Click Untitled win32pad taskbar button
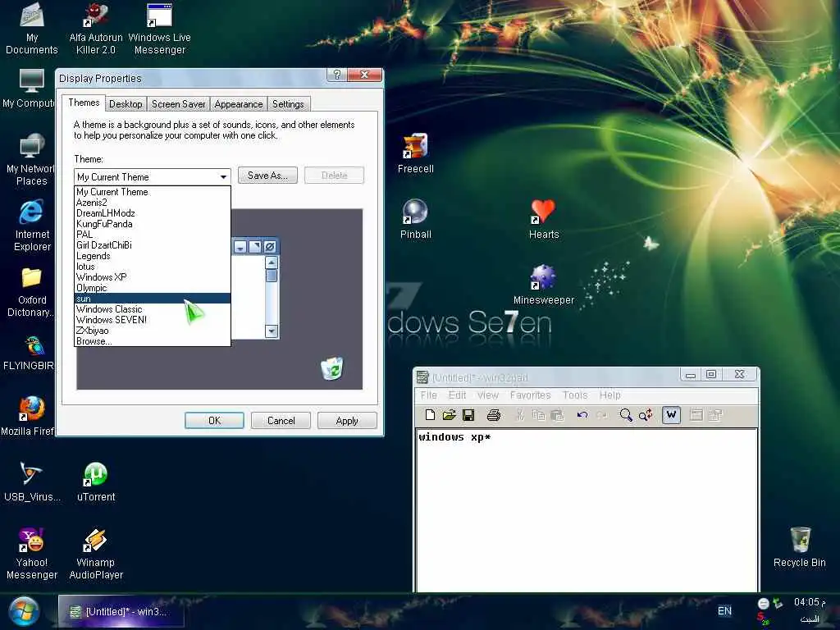Screen dimensions: 840x630 pos(121,611)
